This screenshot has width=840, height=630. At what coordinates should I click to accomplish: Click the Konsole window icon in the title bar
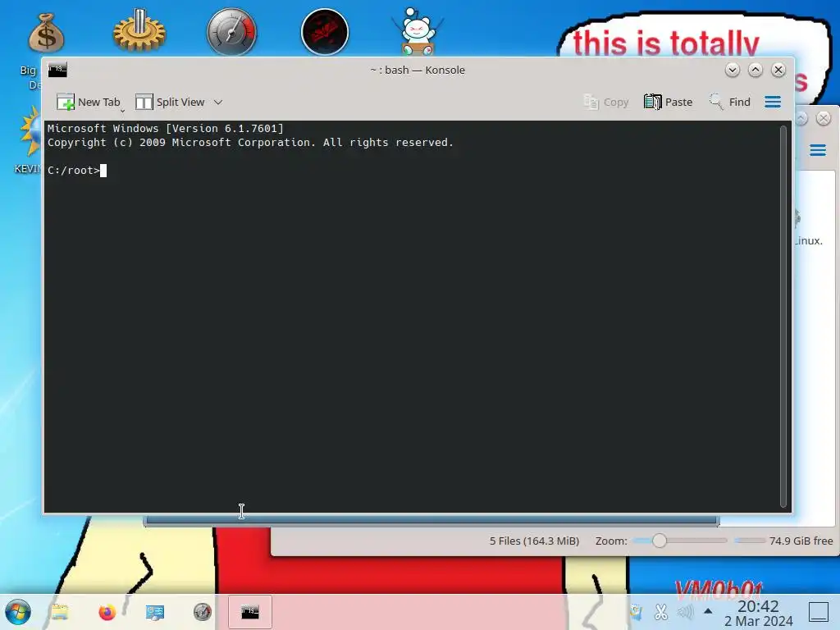click(57, 70)
